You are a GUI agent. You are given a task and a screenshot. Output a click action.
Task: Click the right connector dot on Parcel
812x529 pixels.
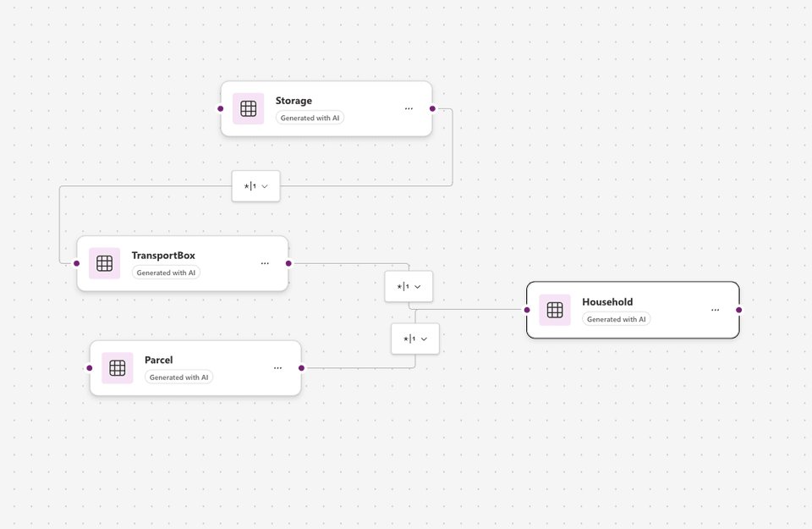click(x=301, y=368)
